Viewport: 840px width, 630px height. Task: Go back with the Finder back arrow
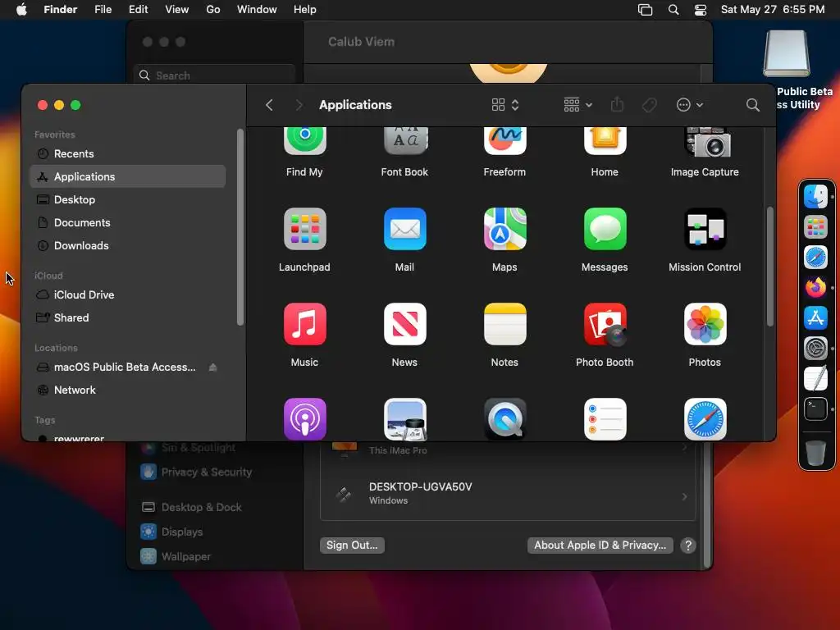point(269,105)
